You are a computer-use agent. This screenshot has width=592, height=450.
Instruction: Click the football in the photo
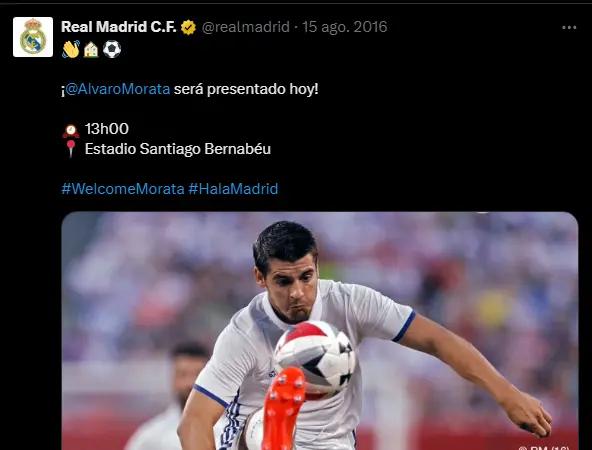click(314, 358)
